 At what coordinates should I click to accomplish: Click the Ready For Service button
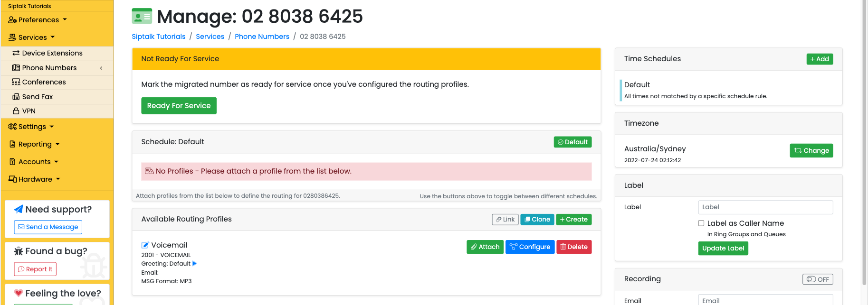(x=179, y=106)
